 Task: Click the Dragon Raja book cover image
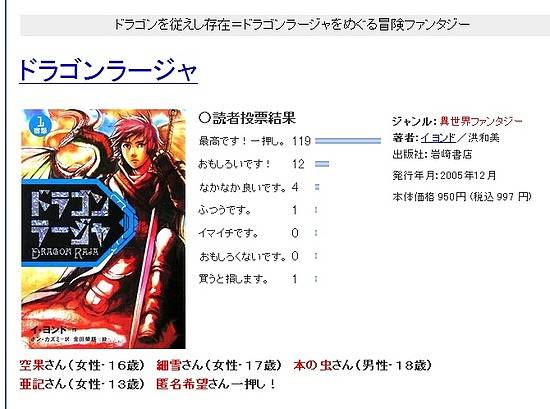tap(103, 229)
